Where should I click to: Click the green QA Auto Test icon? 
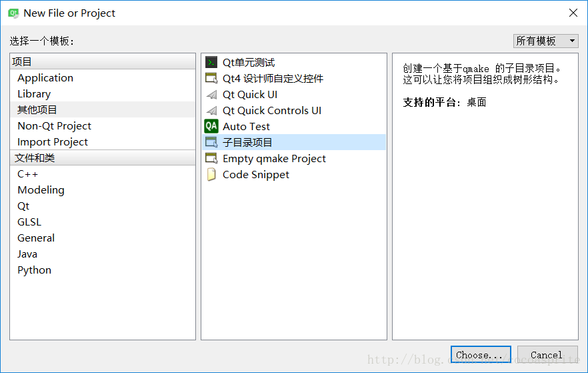[x=211, y=127]
